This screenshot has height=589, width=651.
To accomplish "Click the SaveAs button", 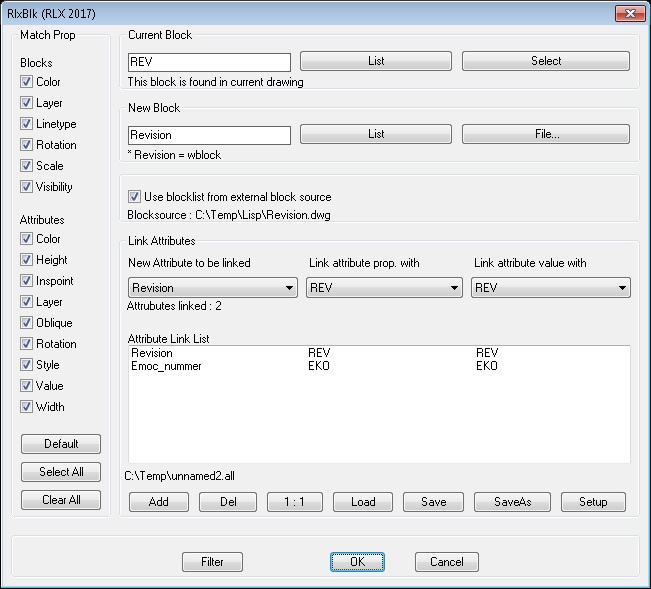I will (512, 502).
